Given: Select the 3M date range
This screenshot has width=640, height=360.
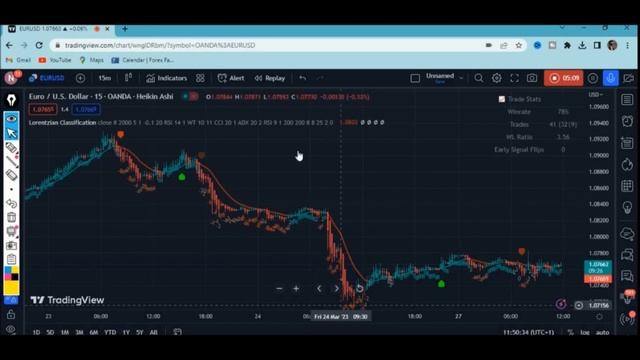Looking at the screenshot, I should pos(79,332).
